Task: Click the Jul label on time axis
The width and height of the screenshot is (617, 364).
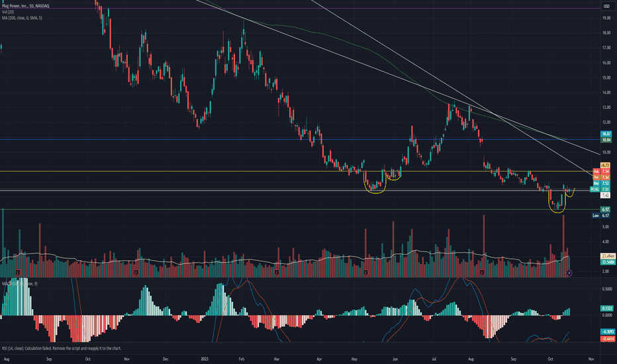Action: (434, 359)
